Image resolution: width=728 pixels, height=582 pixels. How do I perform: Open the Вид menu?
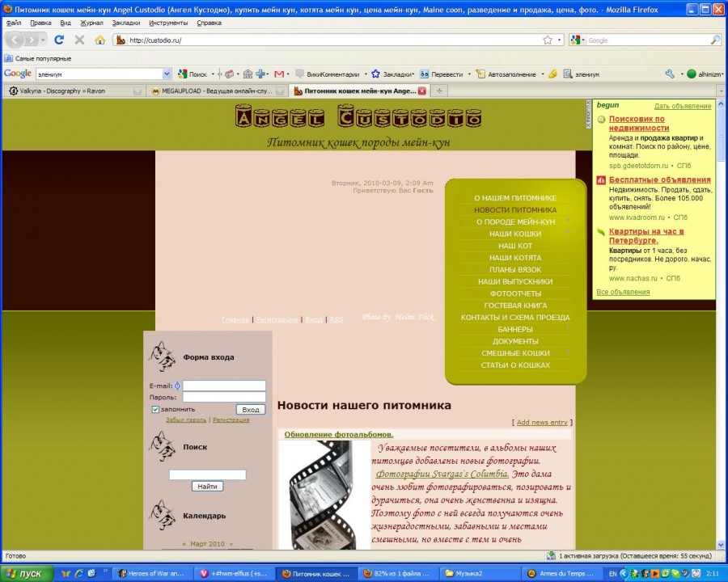point(66,23)
